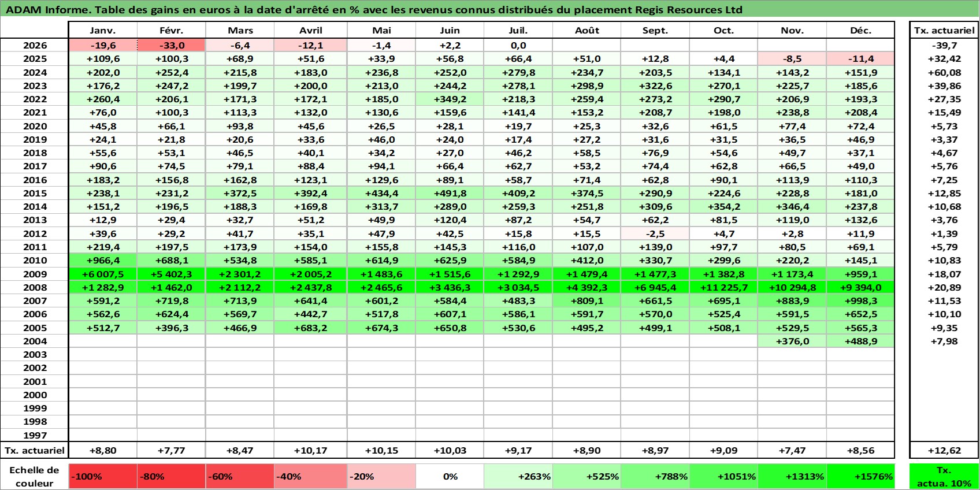
Task: Click the +7,47 actuarial rate under Nov.
Action: 792,450
